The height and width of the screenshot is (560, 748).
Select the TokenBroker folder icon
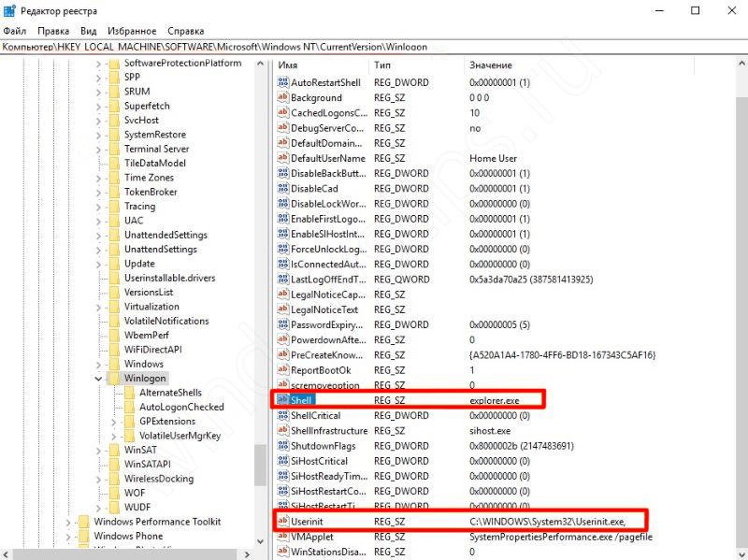tap(114, 192)
